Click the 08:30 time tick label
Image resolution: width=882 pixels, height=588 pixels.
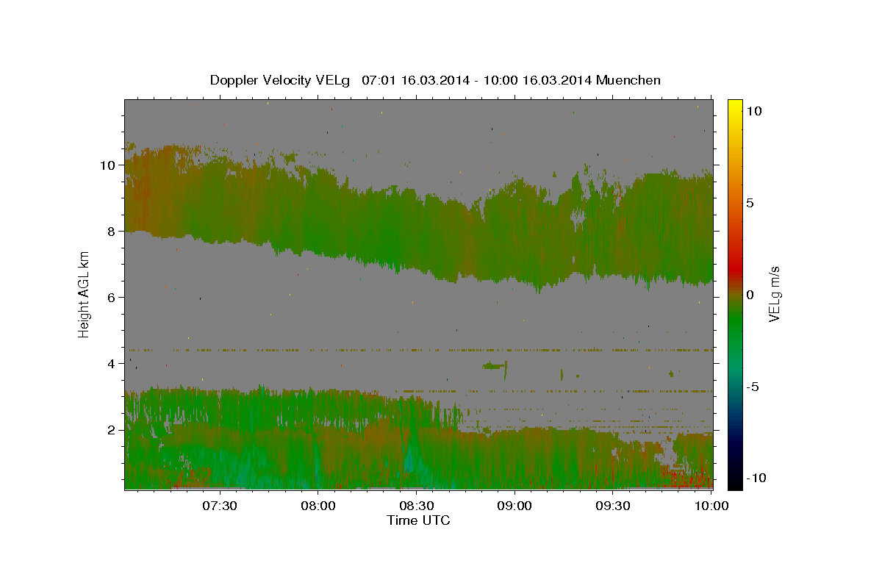416,506
